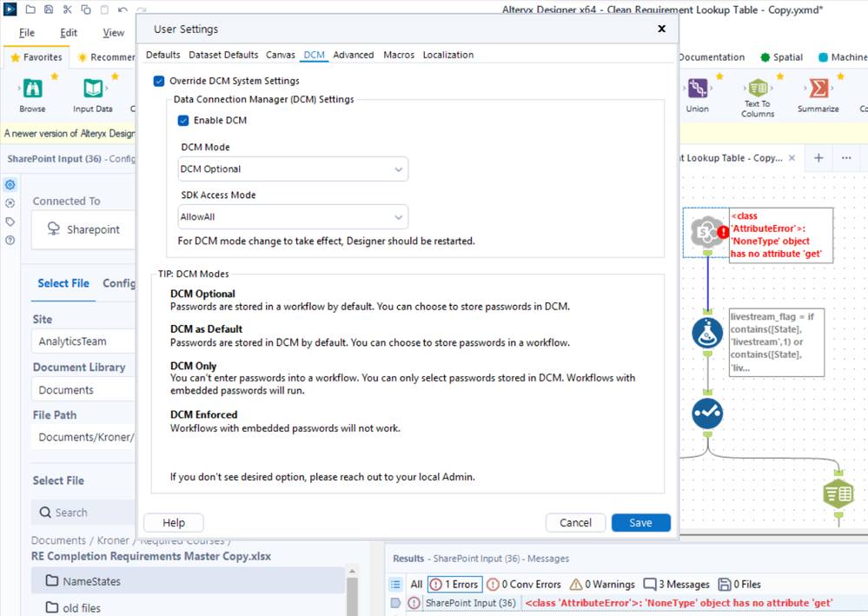Open the workflow tabs overflow ellipsis

tap(846, 158)
